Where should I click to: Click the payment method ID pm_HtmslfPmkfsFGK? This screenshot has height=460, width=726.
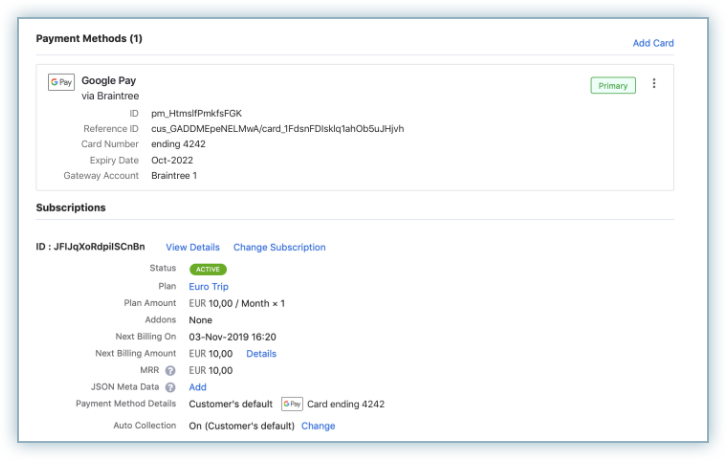pos(198,114)
